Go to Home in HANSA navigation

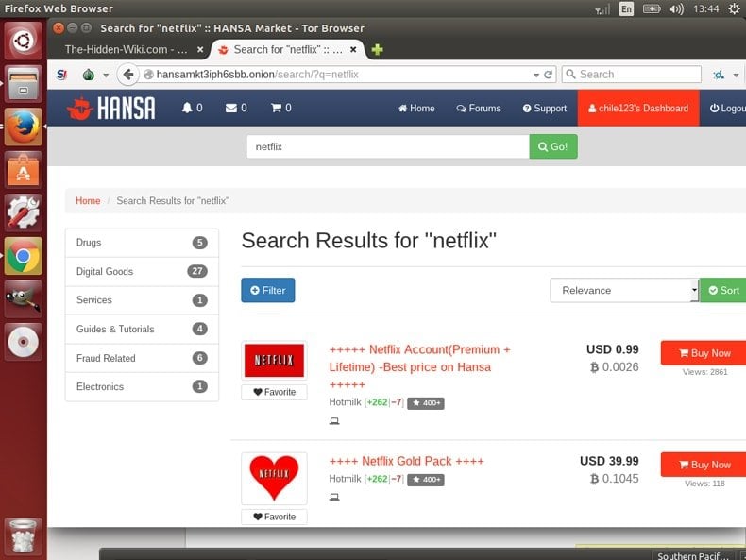416,109
